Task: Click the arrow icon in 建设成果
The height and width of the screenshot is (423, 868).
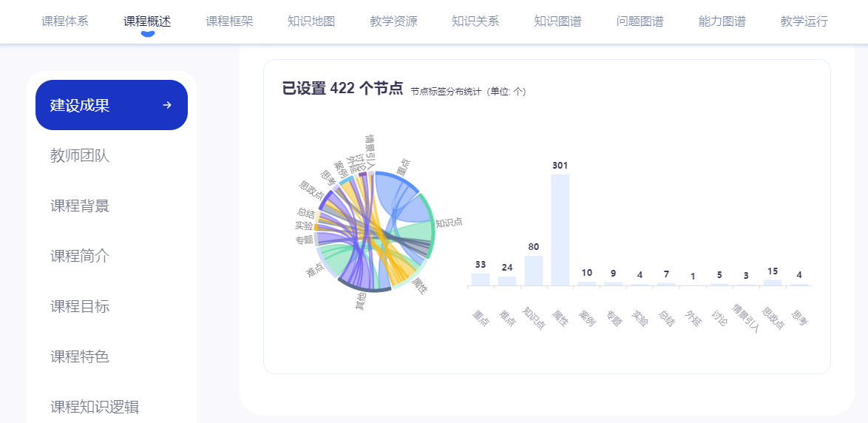Action: (x=167, y=105)
